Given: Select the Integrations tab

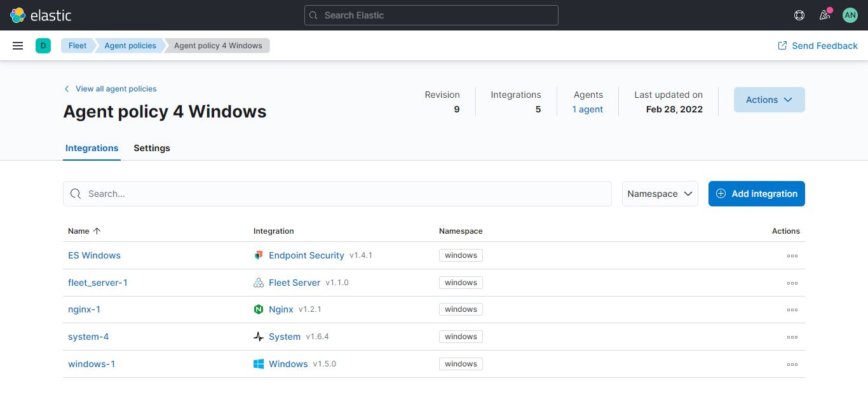Looking at the screenshot, I should pyautogui.click(x=92, y=148).
